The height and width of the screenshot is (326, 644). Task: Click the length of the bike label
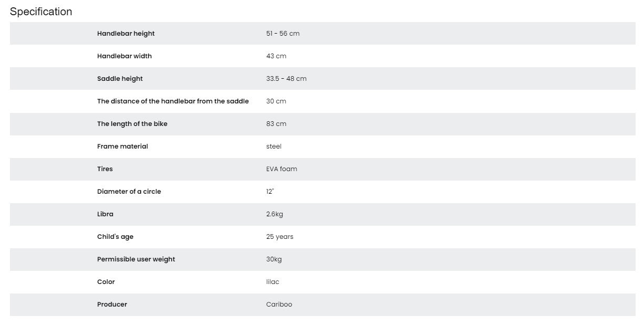132,124
